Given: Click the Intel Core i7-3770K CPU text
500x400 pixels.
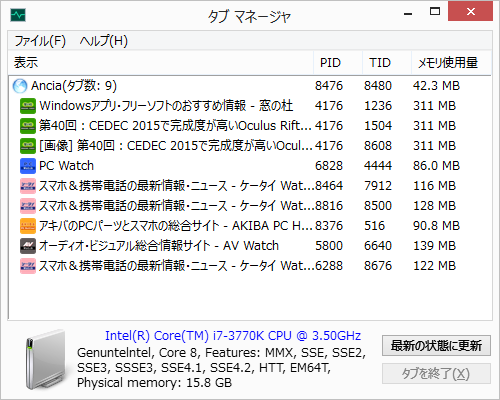Looking at the screenshot, I should 233,336.
